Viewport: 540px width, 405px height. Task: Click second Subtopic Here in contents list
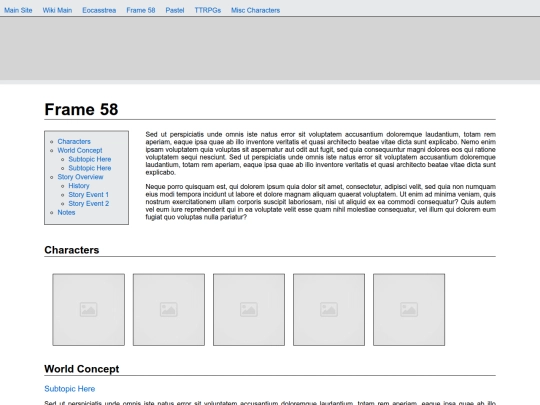coord(90,168)
